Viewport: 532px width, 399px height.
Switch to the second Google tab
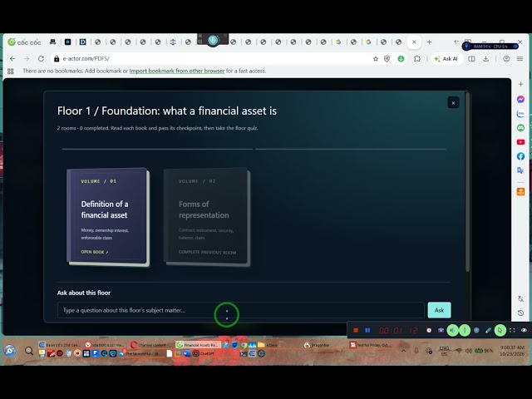point(368,42)
